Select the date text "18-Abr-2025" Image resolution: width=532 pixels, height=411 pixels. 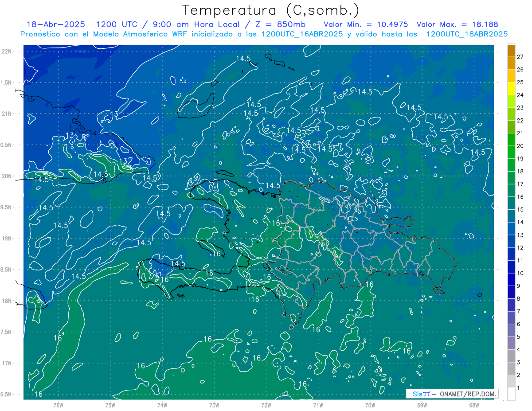(x=57, y=24)
